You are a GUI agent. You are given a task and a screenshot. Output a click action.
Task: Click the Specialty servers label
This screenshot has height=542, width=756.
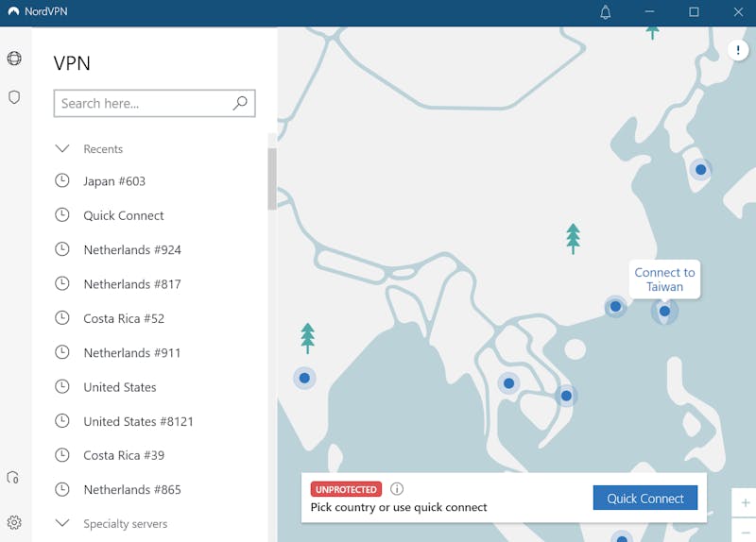(x=126, y=524)
